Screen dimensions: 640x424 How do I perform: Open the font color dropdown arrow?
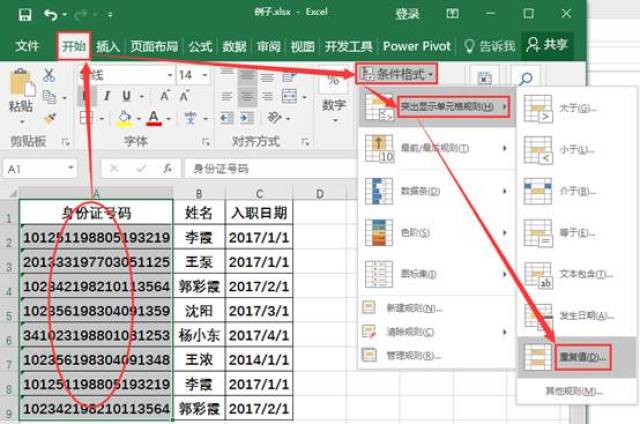[x=169, y=119]
